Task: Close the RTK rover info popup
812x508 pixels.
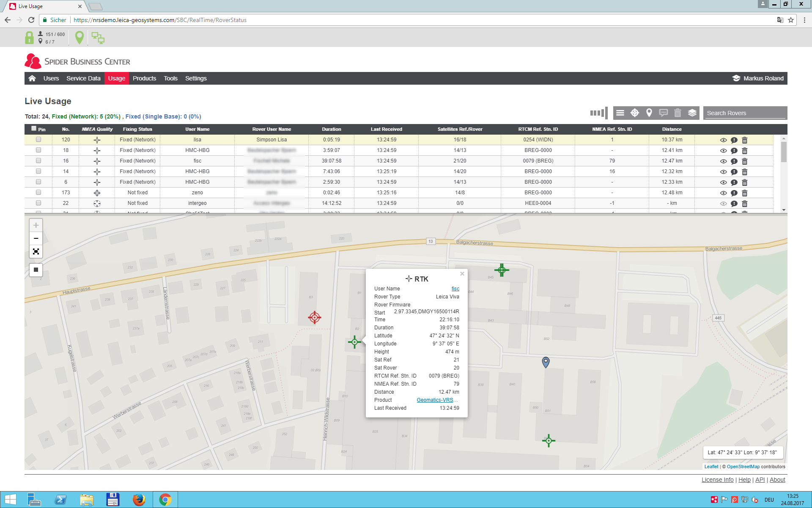Action: click(x=462, y=274)
